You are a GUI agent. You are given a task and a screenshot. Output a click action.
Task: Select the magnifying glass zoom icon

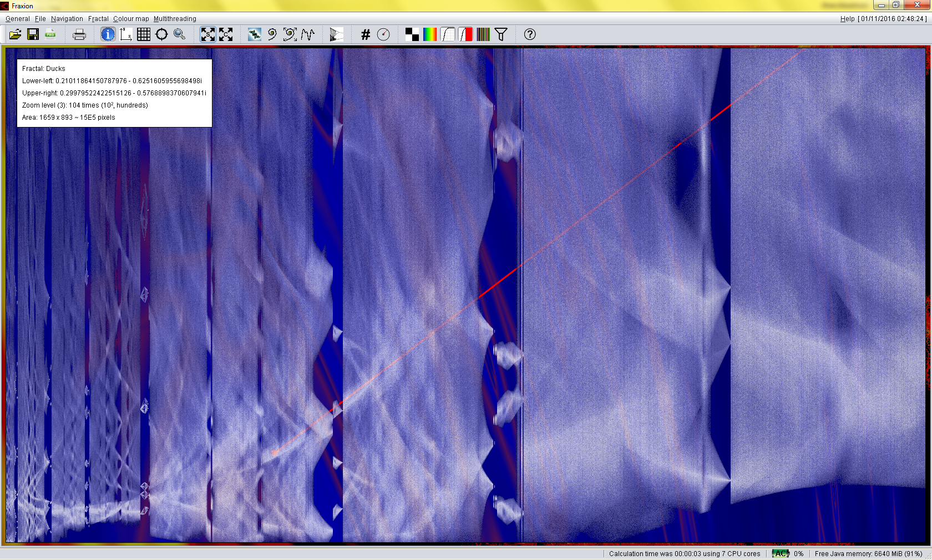(179, 34)
